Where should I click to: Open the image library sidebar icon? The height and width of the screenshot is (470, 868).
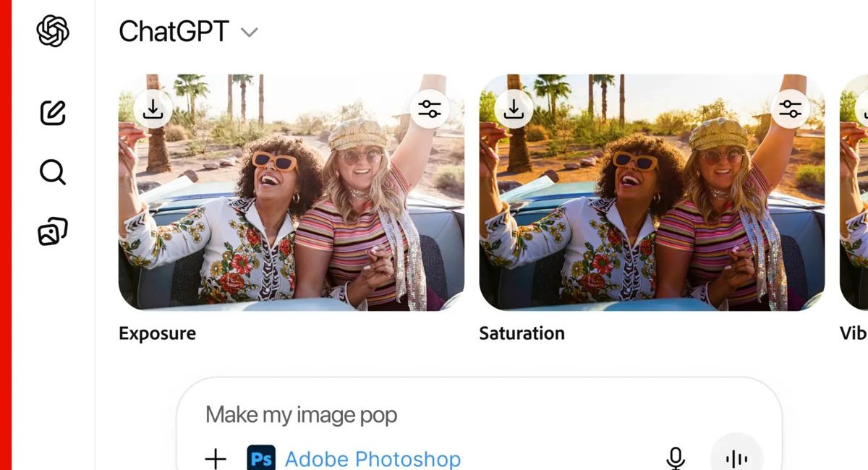(51, 231)
